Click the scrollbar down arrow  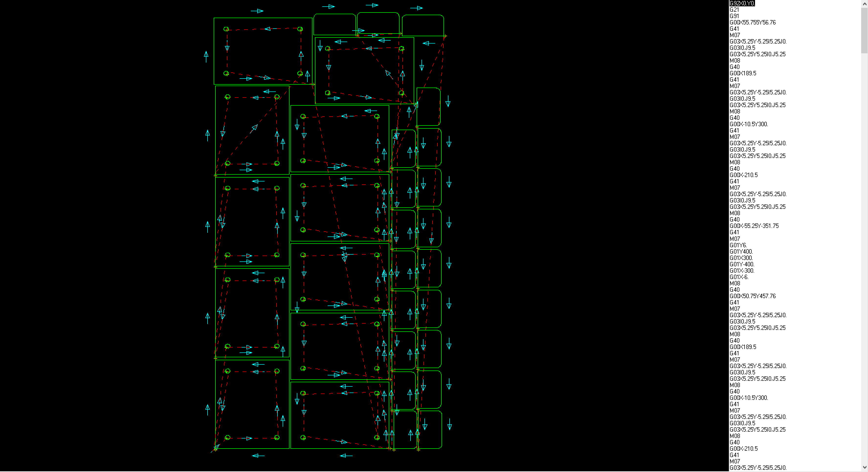click(x=864, y=468)
